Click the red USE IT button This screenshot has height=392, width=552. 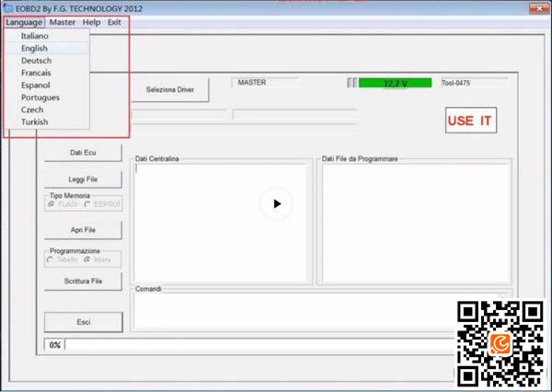[x=471, y=121]
